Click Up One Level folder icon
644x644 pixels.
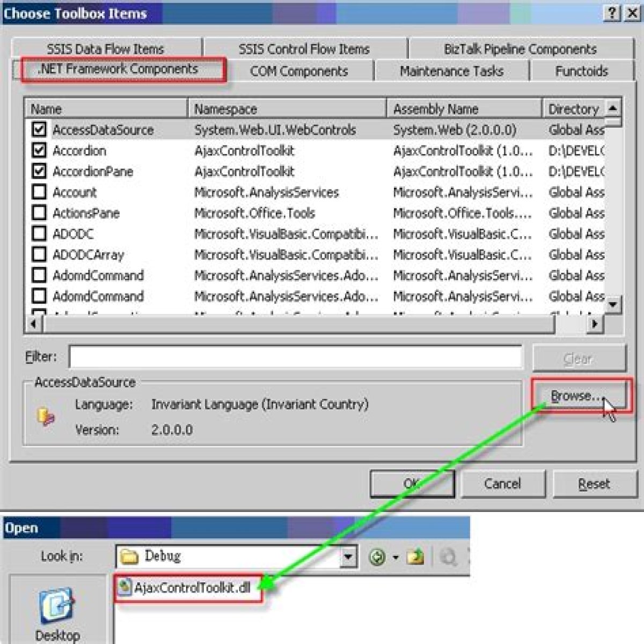[x=415, y=557]
